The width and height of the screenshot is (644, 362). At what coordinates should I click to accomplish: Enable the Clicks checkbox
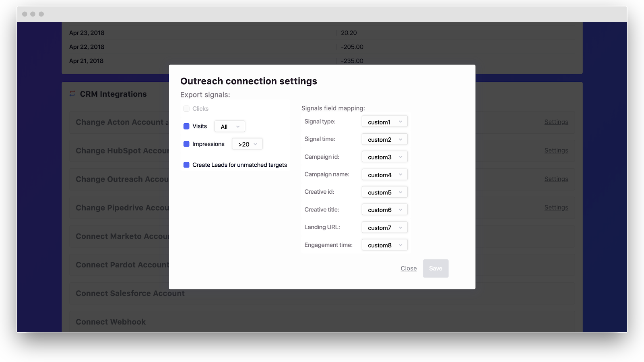pos(186,109)
